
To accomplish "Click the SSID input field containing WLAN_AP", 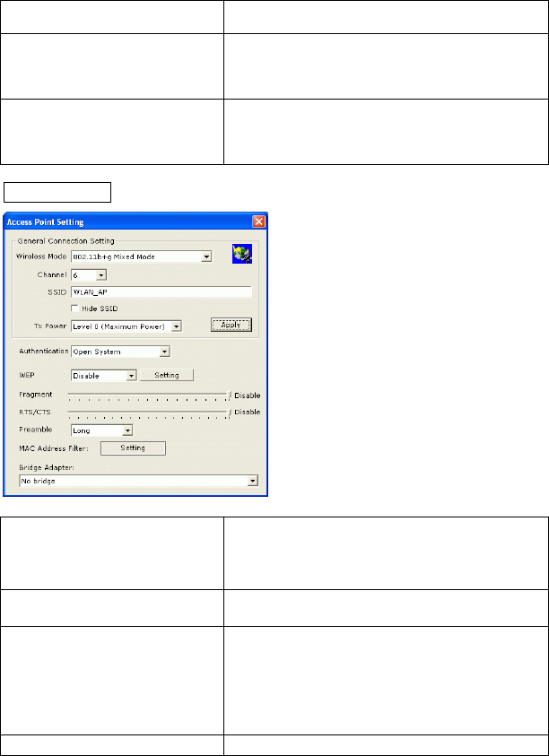I will coord(161,291).
